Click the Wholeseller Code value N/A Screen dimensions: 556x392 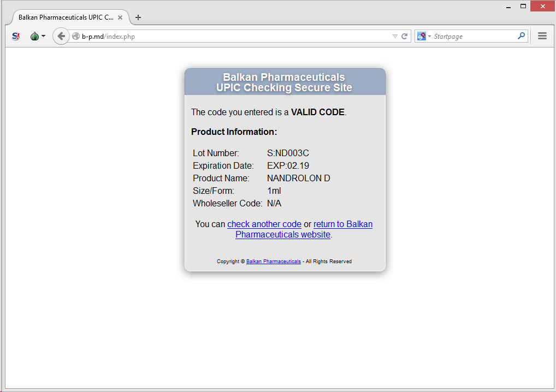point(274,204)
